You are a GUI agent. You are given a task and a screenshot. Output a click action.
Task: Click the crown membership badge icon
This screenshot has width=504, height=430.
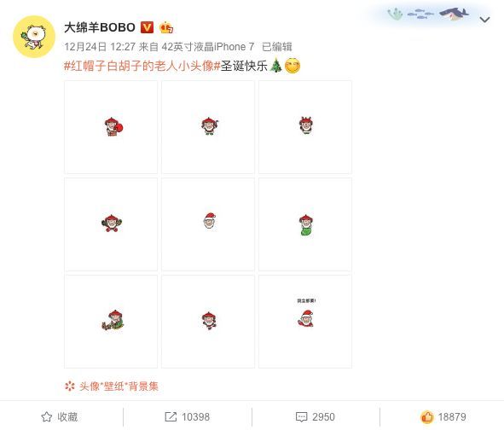(x=166, y=27)
